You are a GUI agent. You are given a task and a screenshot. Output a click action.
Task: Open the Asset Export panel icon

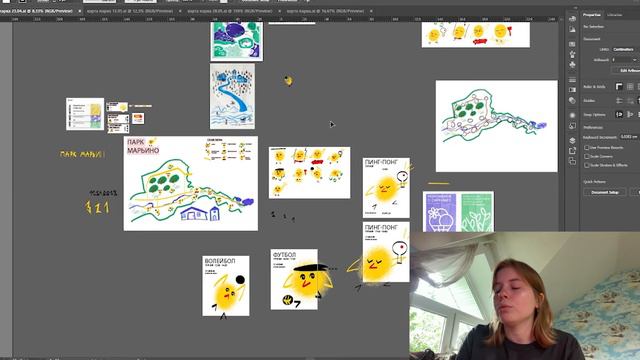point(572,151)
